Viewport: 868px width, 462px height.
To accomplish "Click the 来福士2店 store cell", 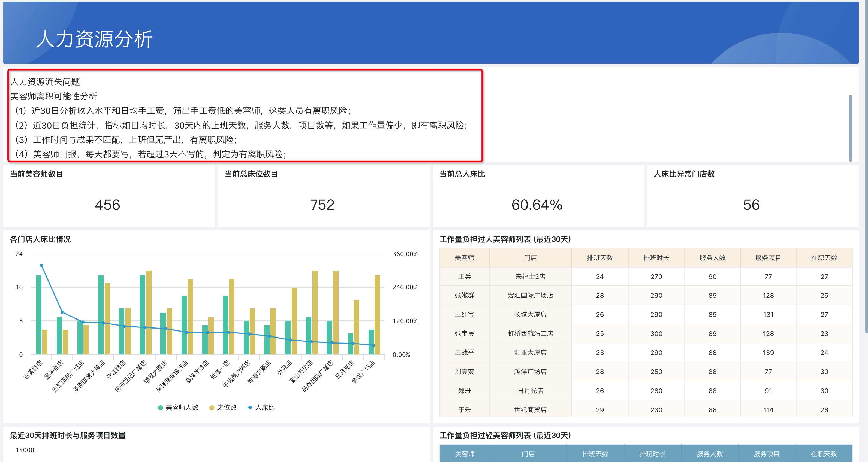I will pos(530,276).
